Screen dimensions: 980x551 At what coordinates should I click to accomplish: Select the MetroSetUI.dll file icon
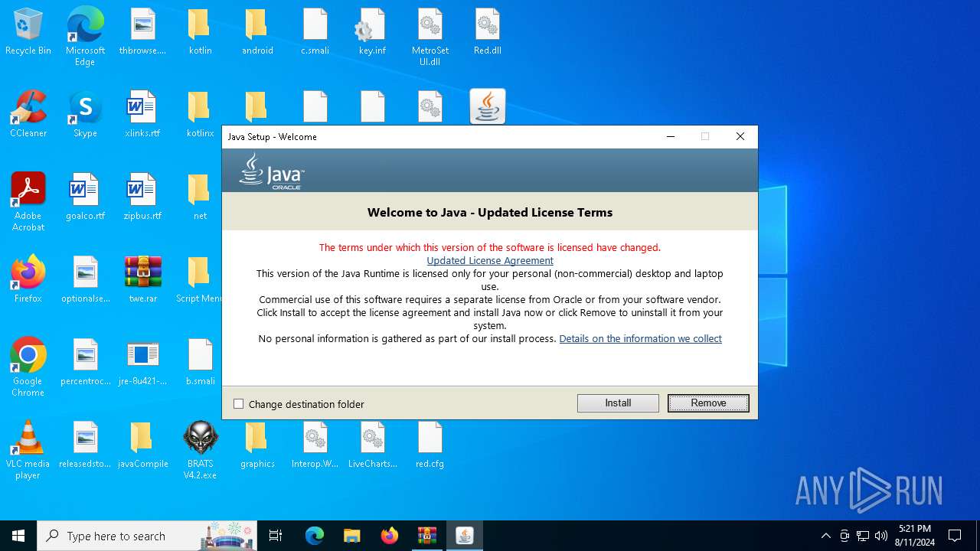coord(430,37)
